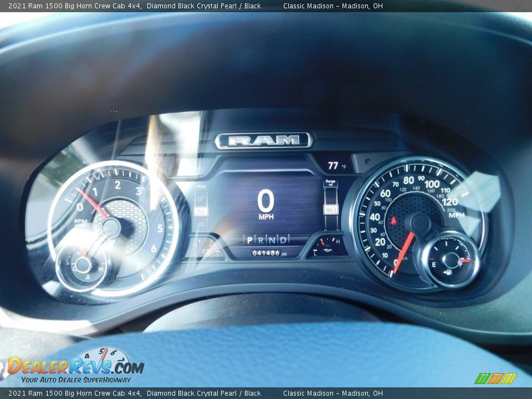Open the MENU label on display
Screen dimensions: 532x399
[x=201, y=187]
